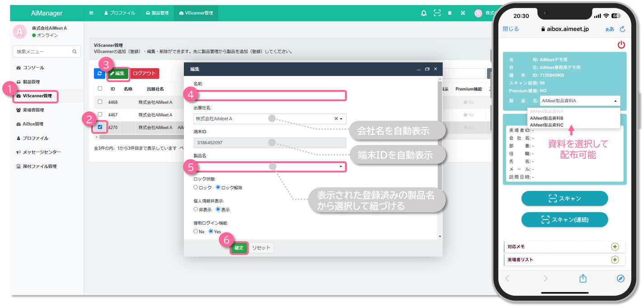Switch to the ViScanner管理 top tab

(196, 13)
